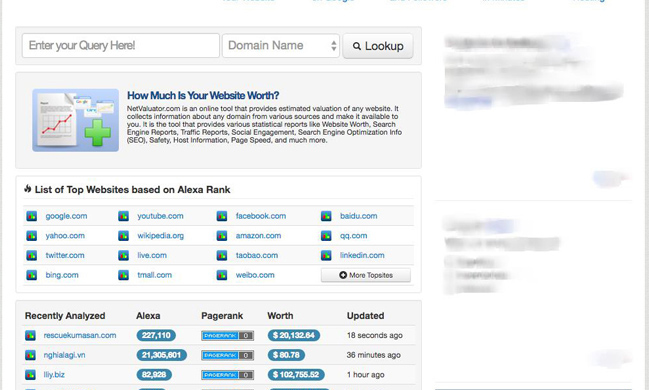Open the qq.com link

353,236
